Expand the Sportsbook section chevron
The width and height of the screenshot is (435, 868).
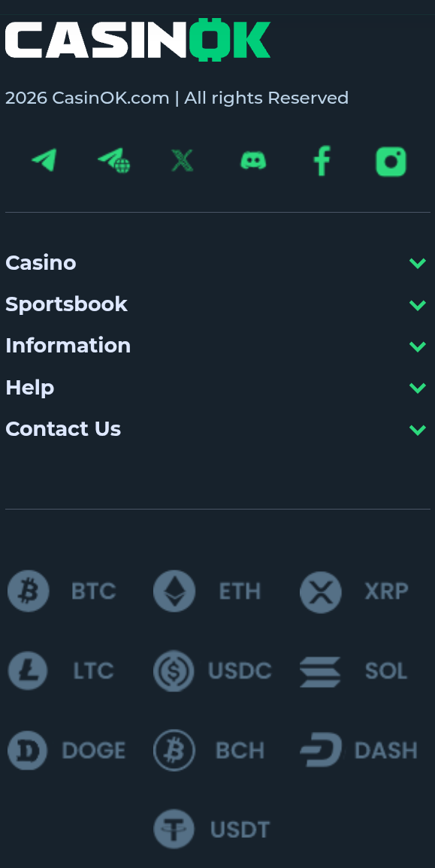click(x=417, y=304)
